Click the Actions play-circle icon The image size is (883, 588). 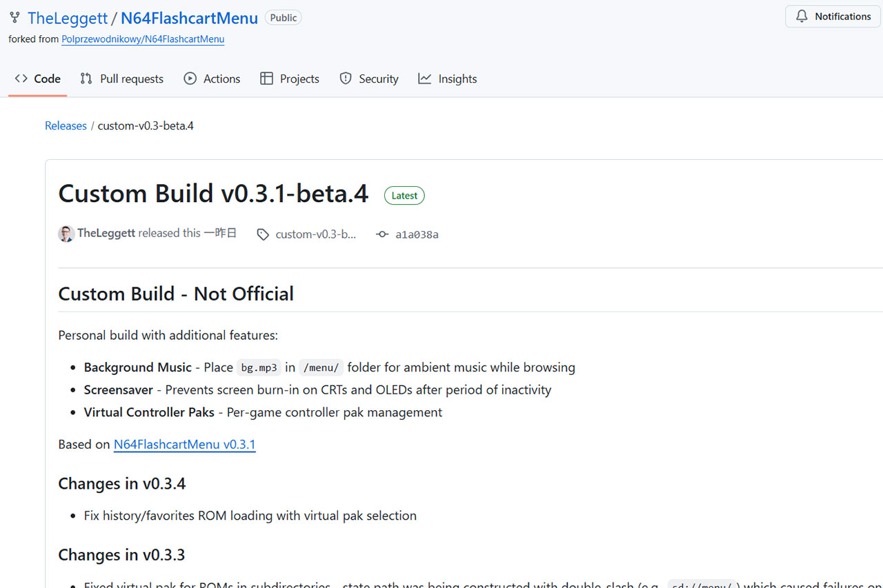[x=190, y=78]
